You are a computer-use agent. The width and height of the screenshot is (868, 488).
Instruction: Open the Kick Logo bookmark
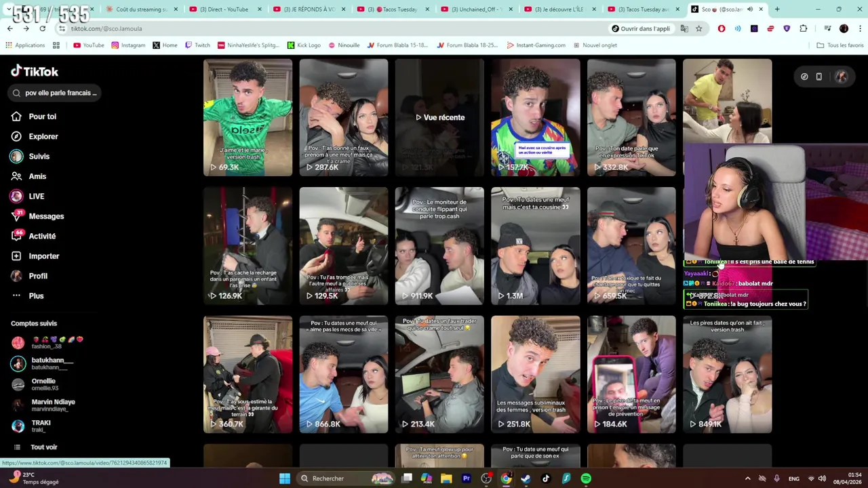click(x=304, y=45)
